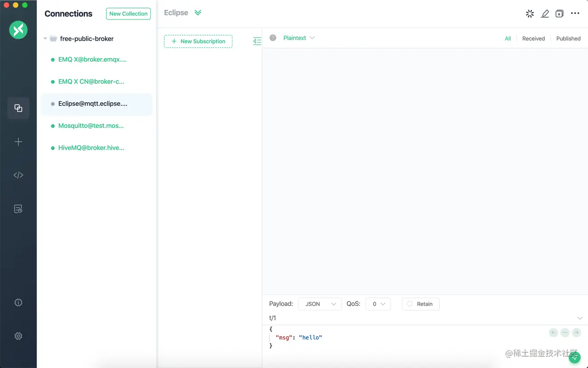The height and width of the screenshot is (368, 588).
Task: Send the message with the green send button
Action: pyautogui.click(x=574, y=358)
